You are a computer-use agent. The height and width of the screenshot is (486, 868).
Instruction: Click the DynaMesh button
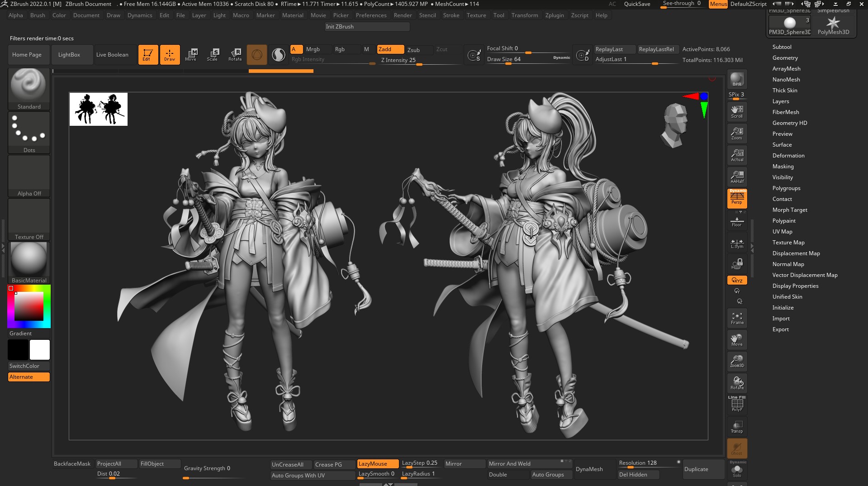(x=594, y=469)
